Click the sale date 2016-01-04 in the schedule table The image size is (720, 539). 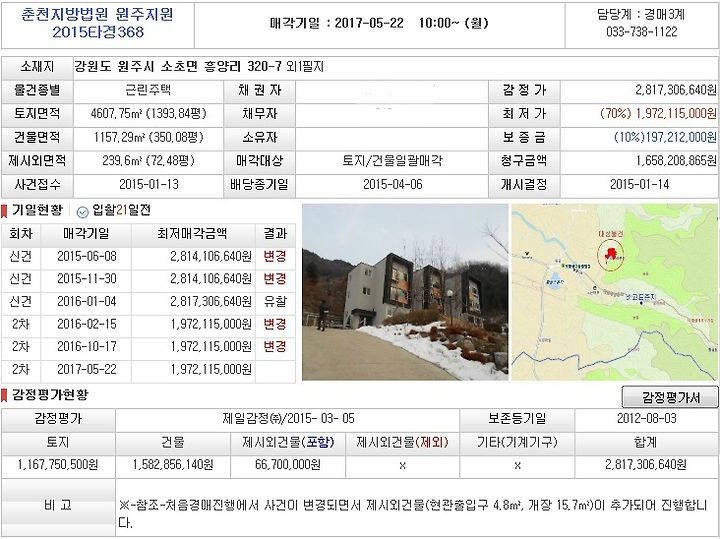87,302
